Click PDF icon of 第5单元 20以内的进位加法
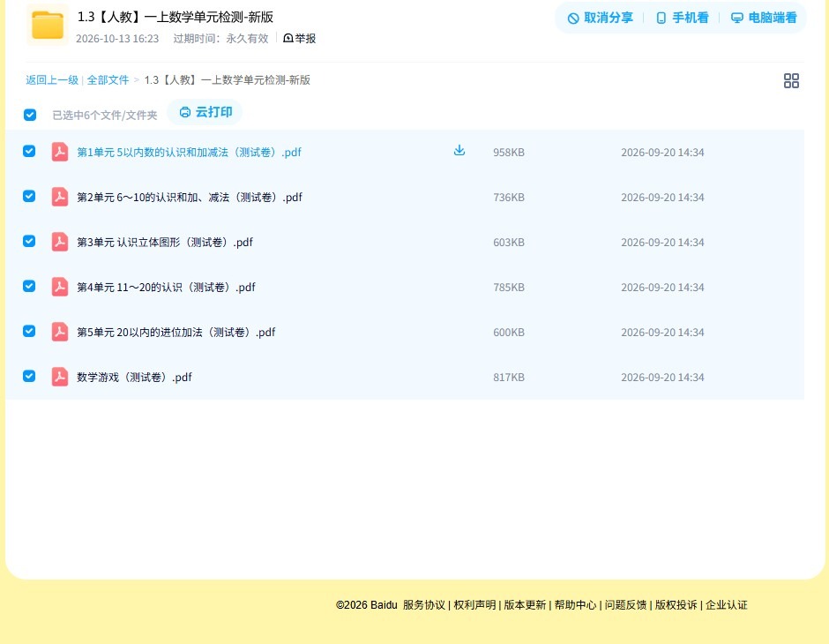The width and height of the screenshot is (829, 644). [x=60, y=332]
